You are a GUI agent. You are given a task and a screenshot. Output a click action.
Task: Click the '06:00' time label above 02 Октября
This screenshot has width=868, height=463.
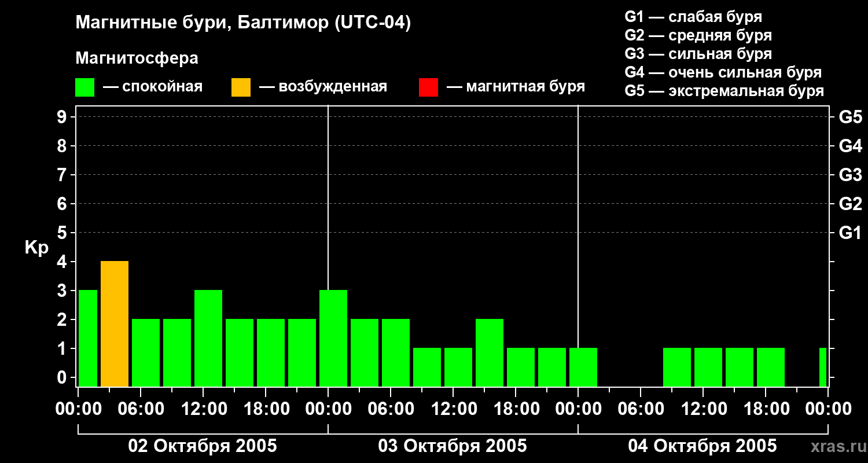[141, 409]
